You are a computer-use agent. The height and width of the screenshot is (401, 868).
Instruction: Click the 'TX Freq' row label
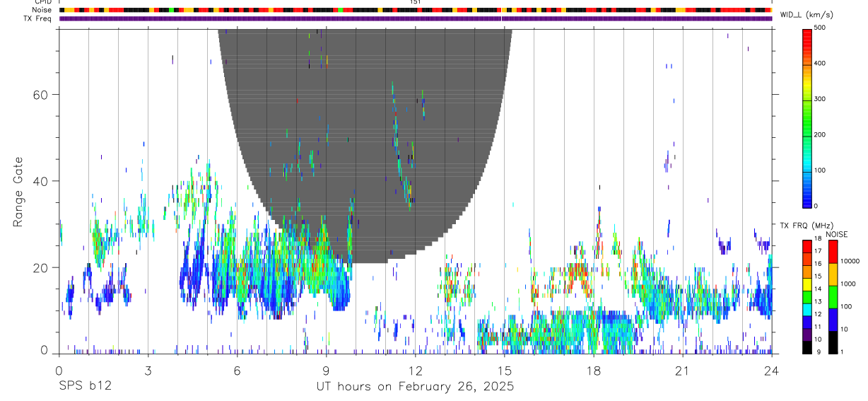tap(37, 18)
